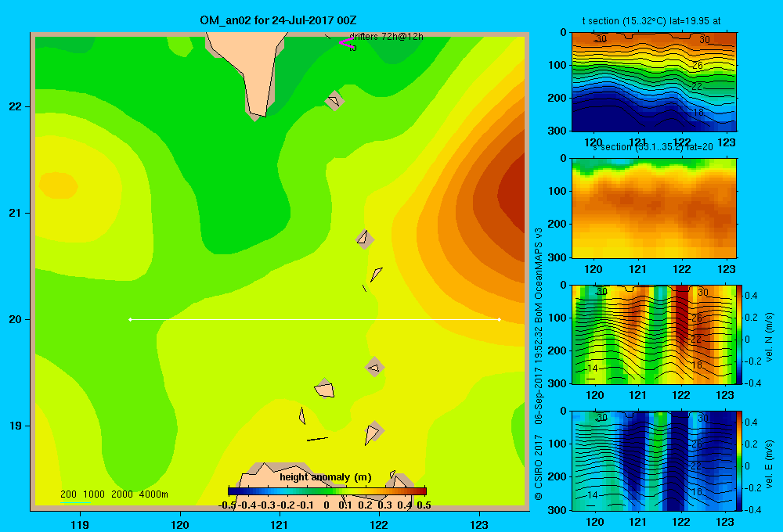The width and height of the screenshot is (783, 532).
Task: Click the '0.5' end tick of height anomaly scale
Action: tap(424, 505)
